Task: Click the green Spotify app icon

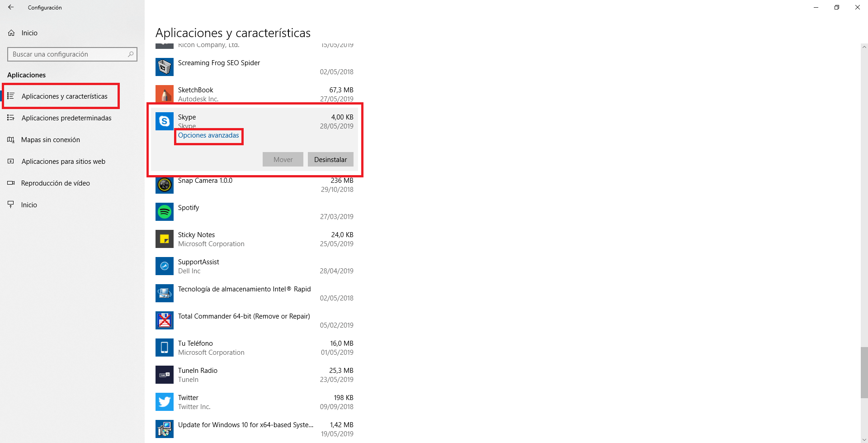Action: (165, 212)
